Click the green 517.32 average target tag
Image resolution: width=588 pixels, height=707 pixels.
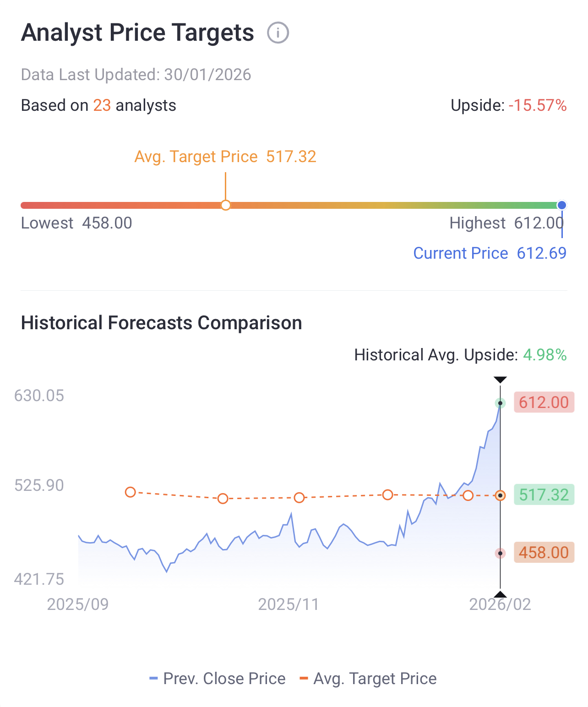coord(544,495)
